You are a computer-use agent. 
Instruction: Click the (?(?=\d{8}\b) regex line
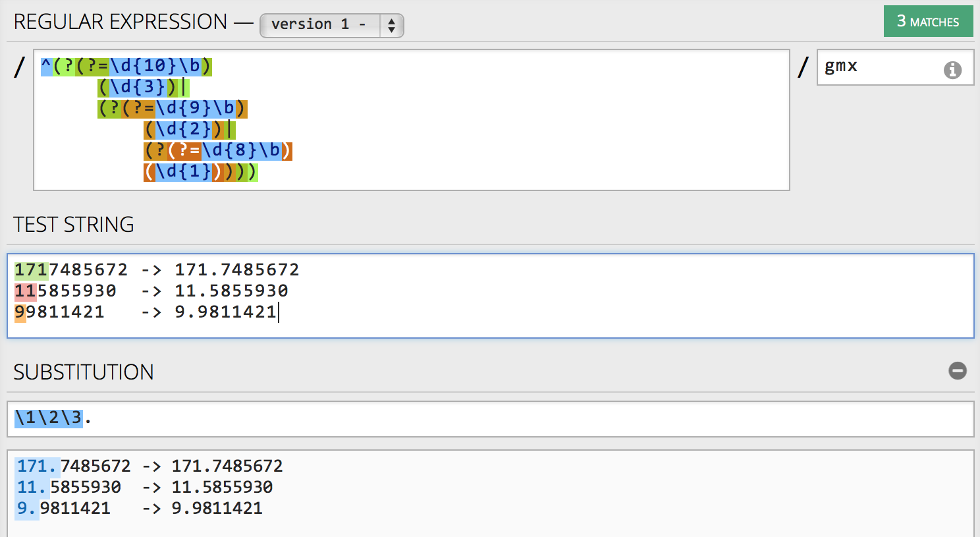point(217,151)
